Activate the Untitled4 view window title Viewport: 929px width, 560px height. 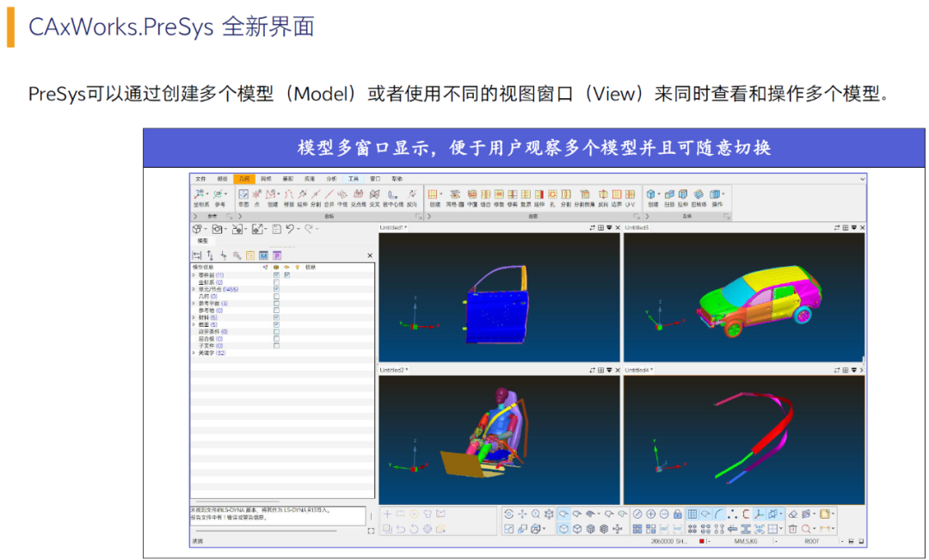pyautogui.click(x=638, y=370)
